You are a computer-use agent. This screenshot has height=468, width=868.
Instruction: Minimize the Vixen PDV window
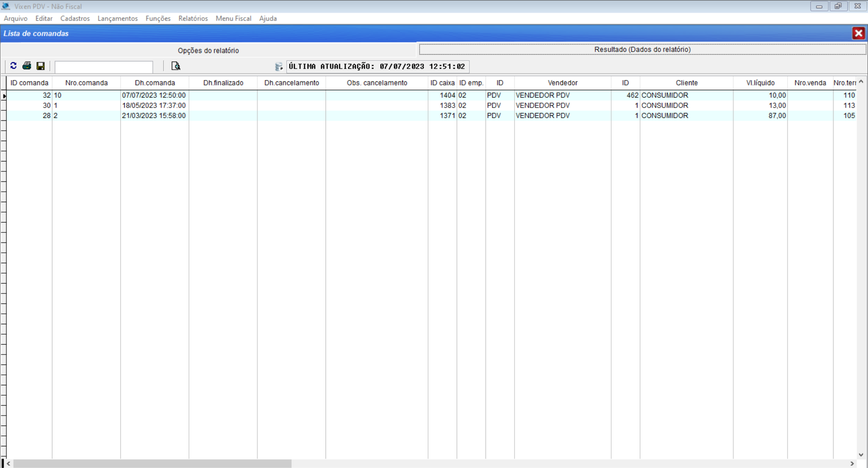pyautogui.click(x=819, y=6)
